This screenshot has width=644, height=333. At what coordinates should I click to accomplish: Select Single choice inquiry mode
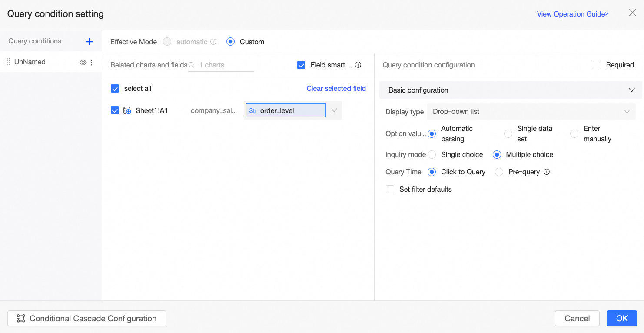(432, 154)
